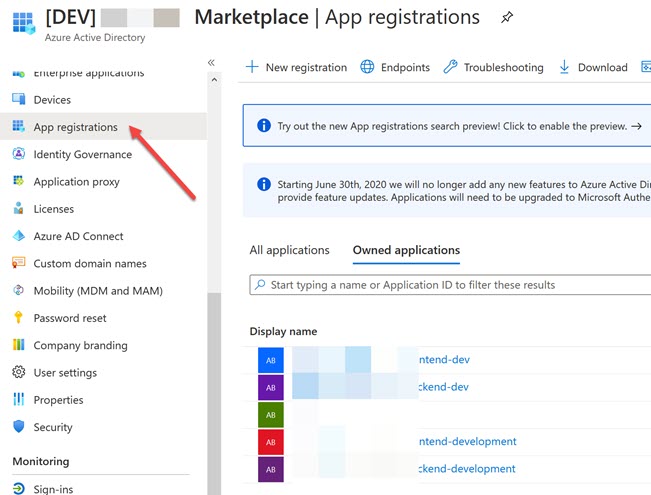The image size is (651, 495).
Task: Open Identity Governance
Action: pos(83,154)
